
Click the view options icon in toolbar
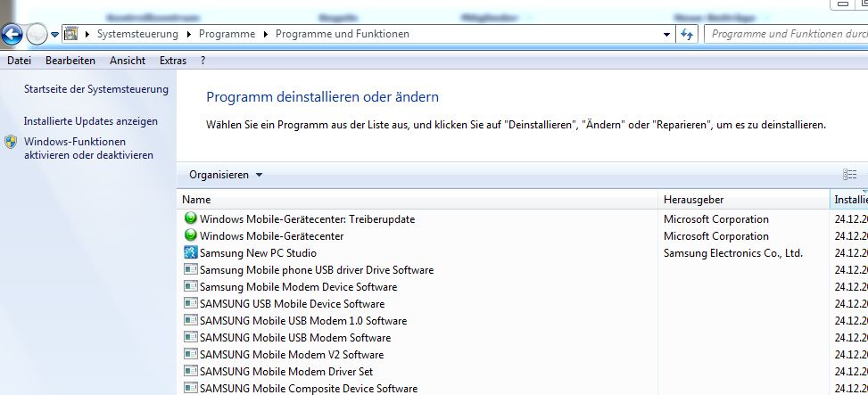(850, 175)
